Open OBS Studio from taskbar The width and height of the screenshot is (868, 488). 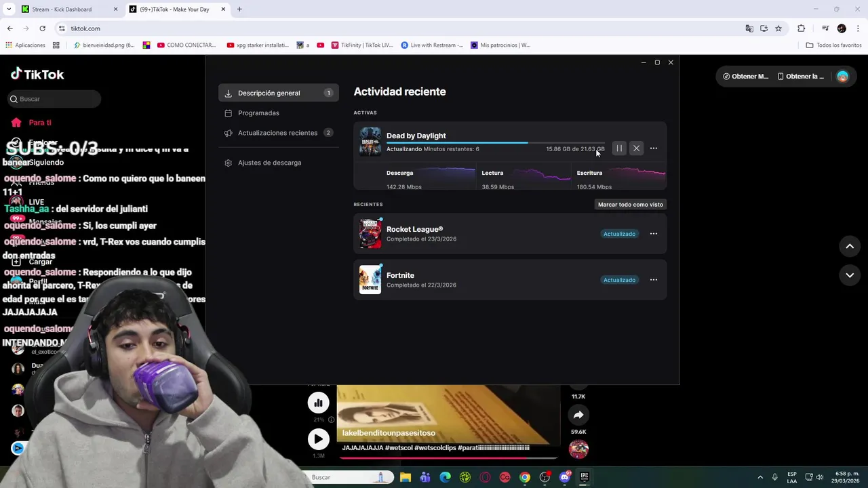click(x=545, y=477)
